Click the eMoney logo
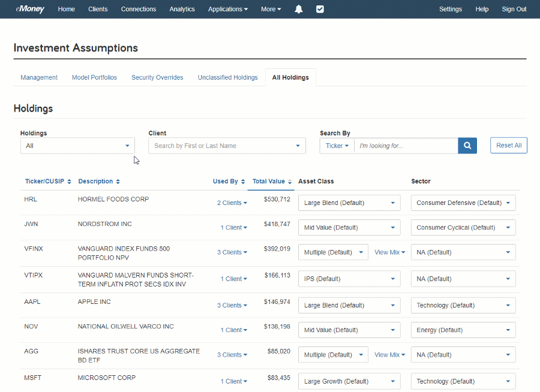540x392 pixels. point(30,9)
